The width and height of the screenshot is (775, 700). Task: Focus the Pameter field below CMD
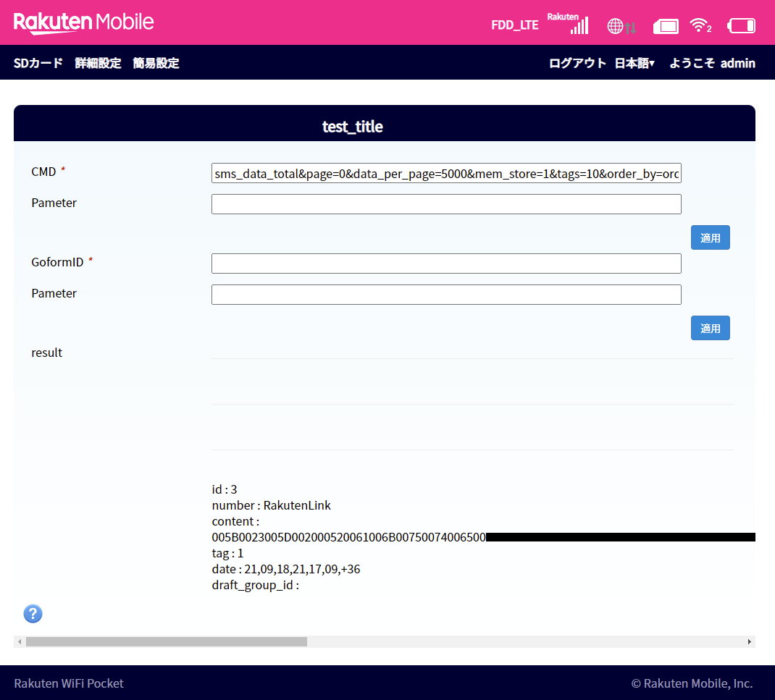[446, 204]
